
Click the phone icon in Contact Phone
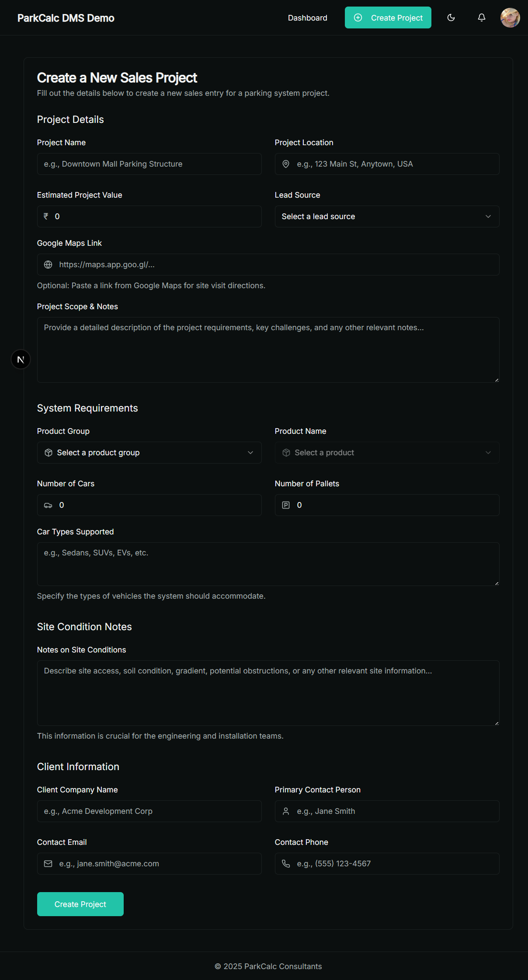(286, 864)
